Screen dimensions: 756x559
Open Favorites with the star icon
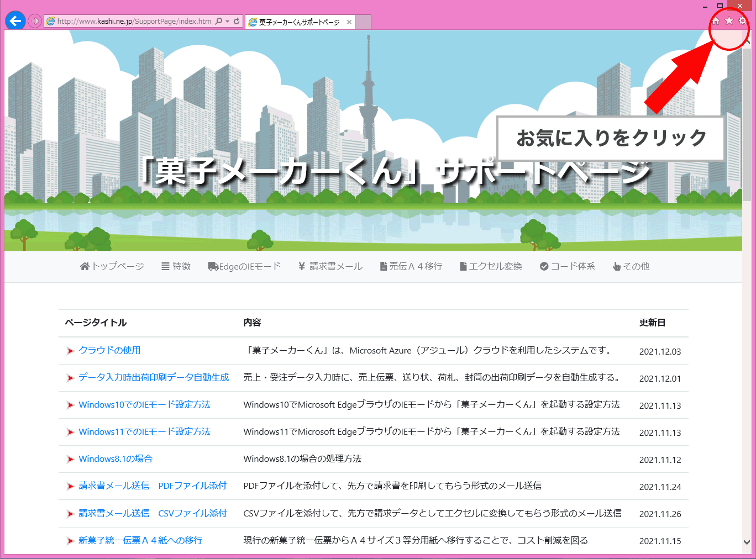click(729, 20)
